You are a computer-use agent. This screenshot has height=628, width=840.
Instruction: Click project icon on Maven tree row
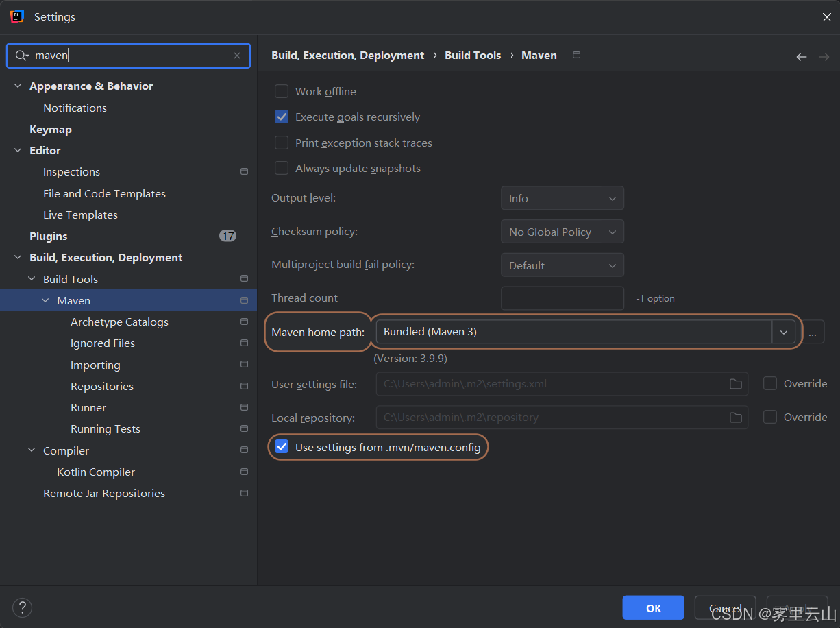coord(244,300)
